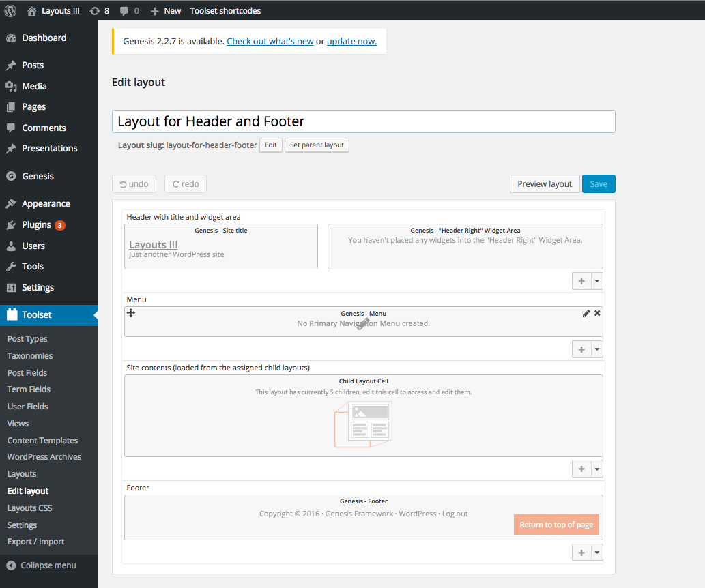705x588 pixels.
Task: Follow the 'Check out what's new' link
Action: tap(270, 42)
